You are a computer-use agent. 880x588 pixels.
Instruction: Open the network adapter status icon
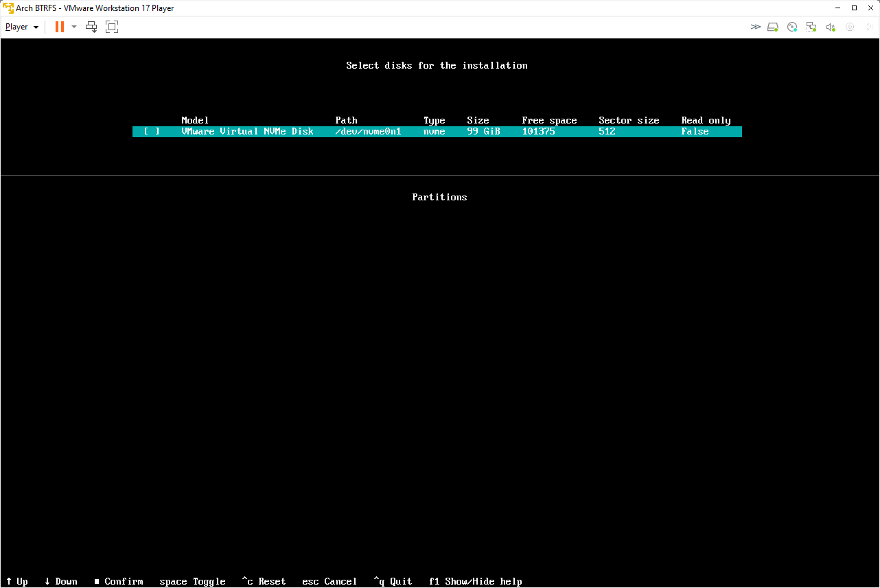(811, 27)
